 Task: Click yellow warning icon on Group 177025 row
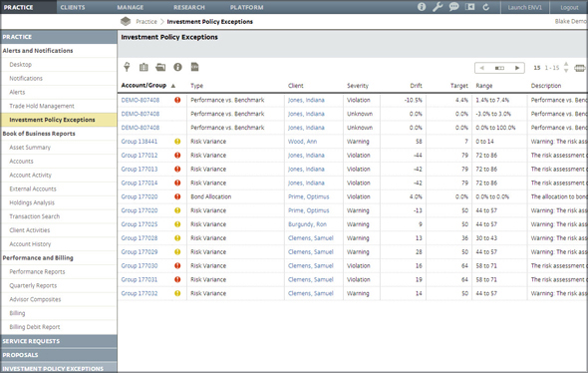177,224
